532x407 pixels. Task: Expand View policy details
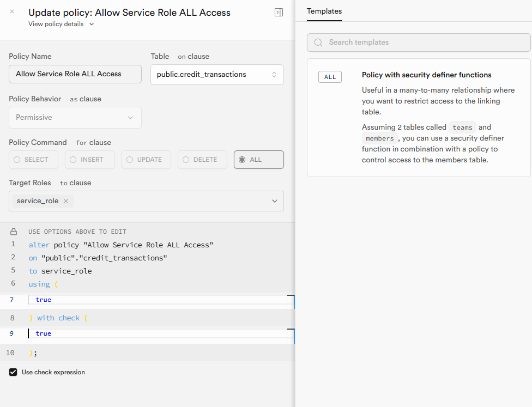[x=61, y=24]
